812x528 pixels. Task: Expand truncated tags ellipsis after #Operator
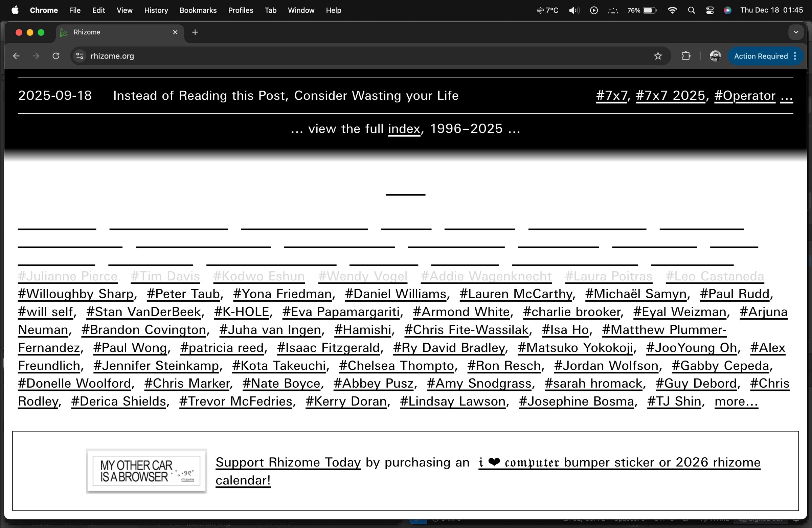(786, 96)
